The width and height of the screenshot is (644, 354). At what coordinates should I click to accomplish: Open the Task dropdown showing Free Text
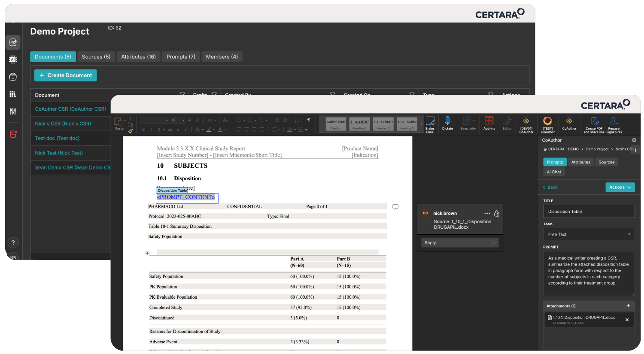pyautogui.click(x=589, y=234)
